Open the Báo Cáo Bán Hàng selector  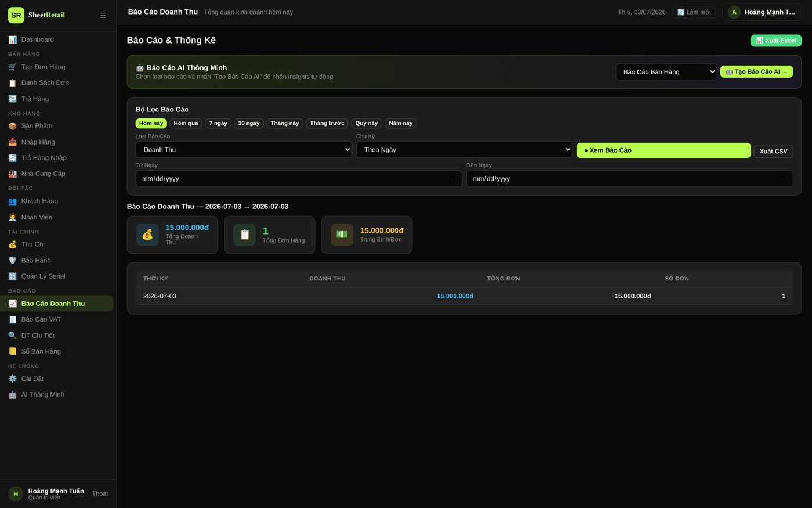(666, 72)
